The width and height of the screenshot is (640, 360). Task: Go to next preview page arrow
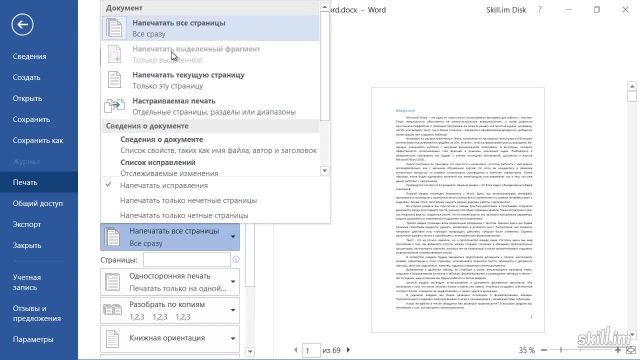tap(348, 350)
